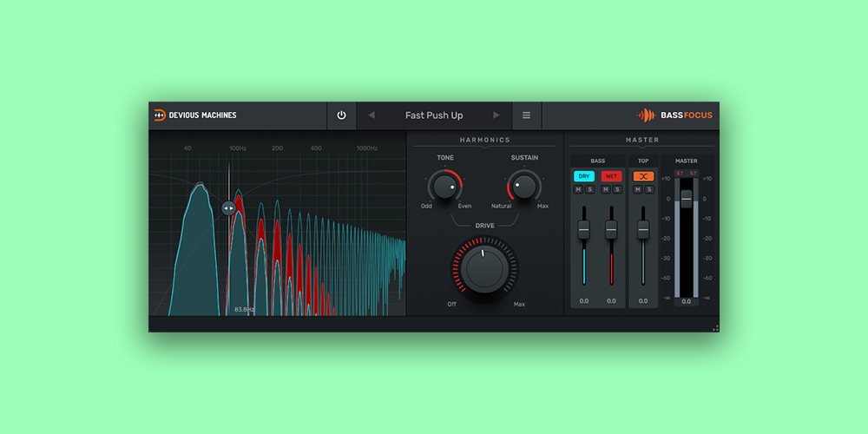Go to the previous preset arrow
The image size is (868, 434).
click(x=372, y=115)
